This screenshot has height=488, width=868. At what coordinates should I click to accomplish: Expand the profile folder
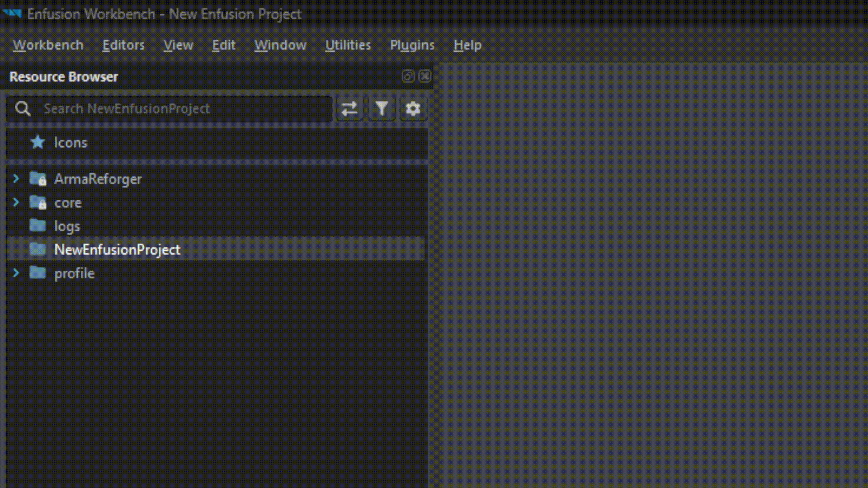pyautogui.click(x=16, y=273)
